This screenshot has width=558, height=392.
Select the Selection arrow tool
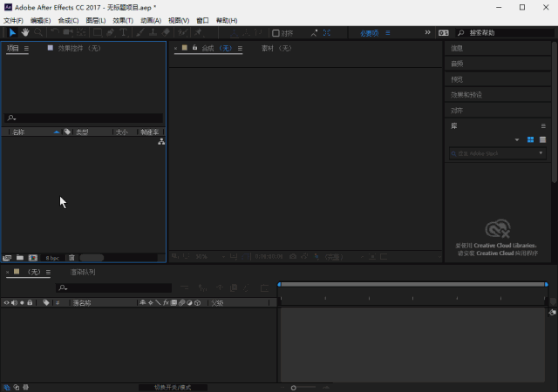coord(12,32)
